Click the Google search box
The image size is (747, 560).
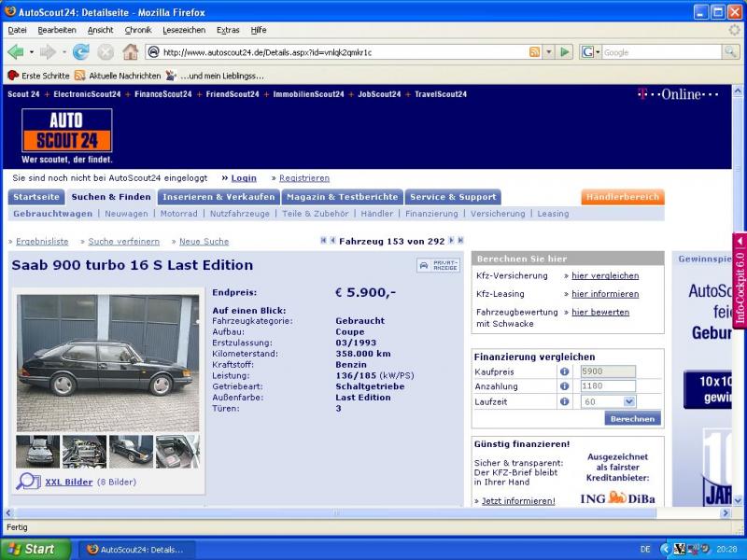point(662,52)
